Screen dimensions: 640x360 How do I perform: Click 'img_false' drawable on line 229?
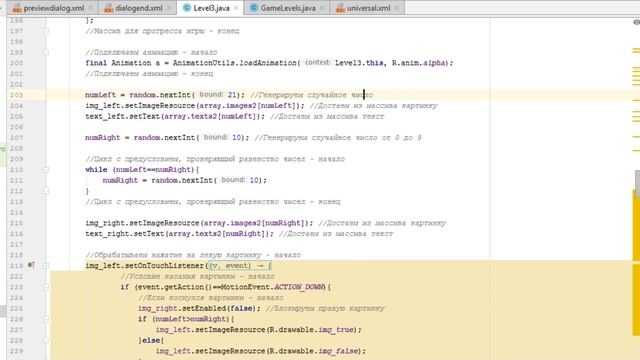(338, 351)
